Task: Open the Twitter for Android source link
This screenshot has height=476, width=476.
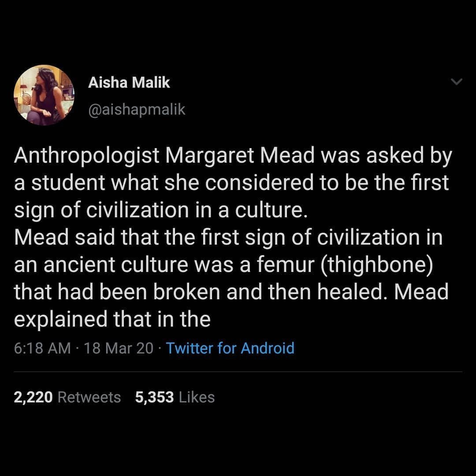Action: click(230, 348)
